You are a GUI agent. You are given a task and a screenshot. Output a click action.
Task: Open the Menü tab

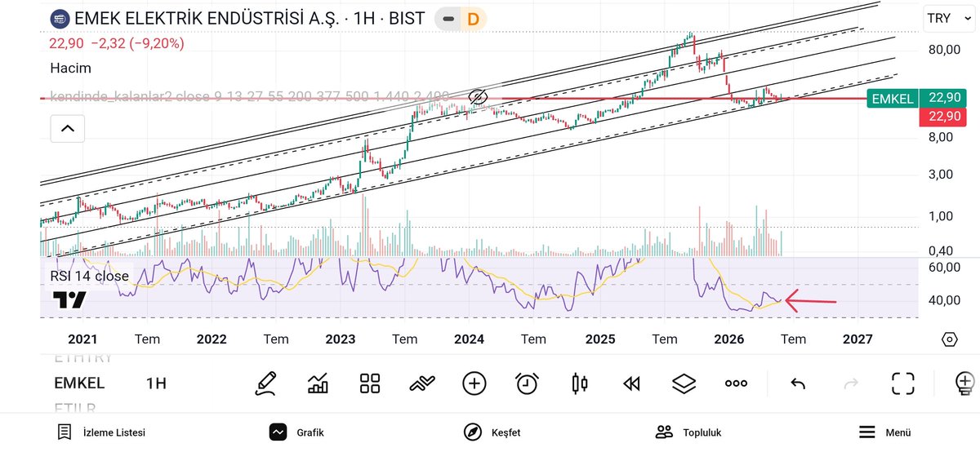(884, 432)
